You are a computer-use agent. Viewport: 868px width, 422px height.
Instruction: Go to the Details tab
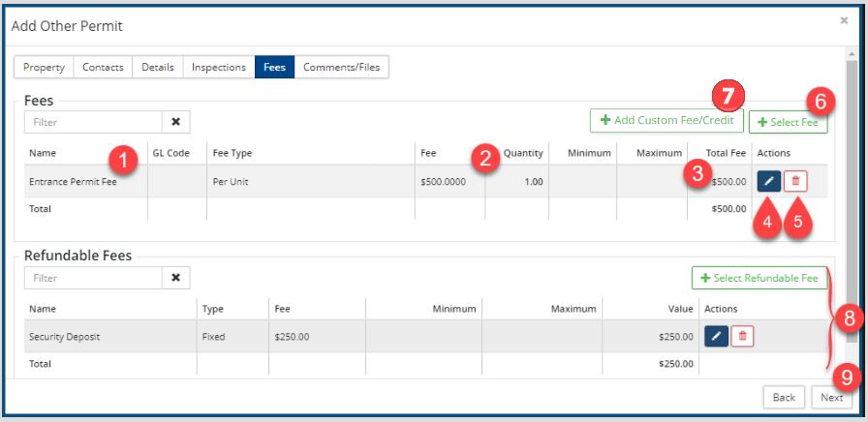[x=158, y=67]
